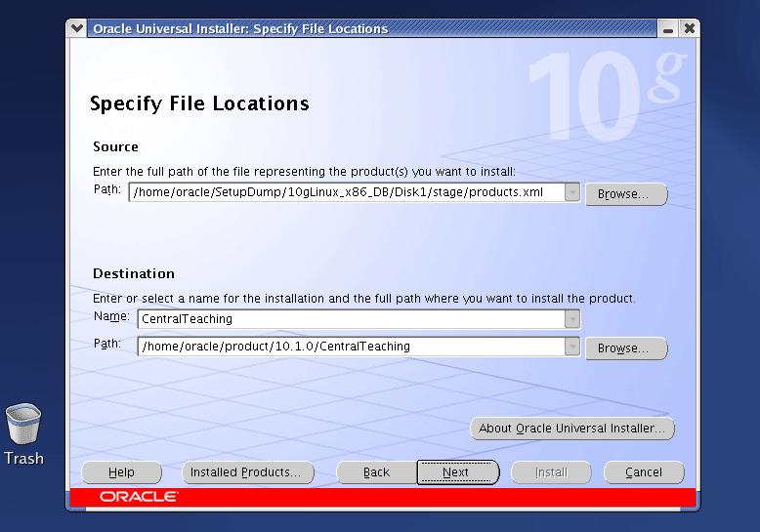View Installed Products list
Viewport: 760px width, 532px height.
click(x=247, y=472)
